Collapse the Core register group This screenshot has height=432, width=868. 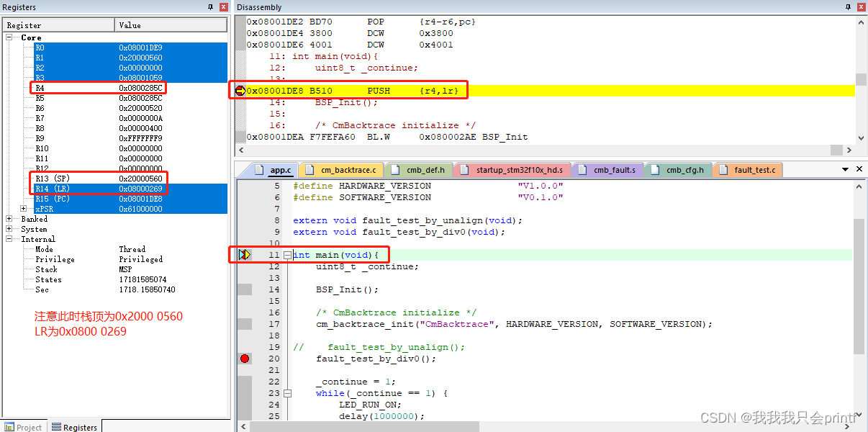pyautogui.click(x=9, y=37)
